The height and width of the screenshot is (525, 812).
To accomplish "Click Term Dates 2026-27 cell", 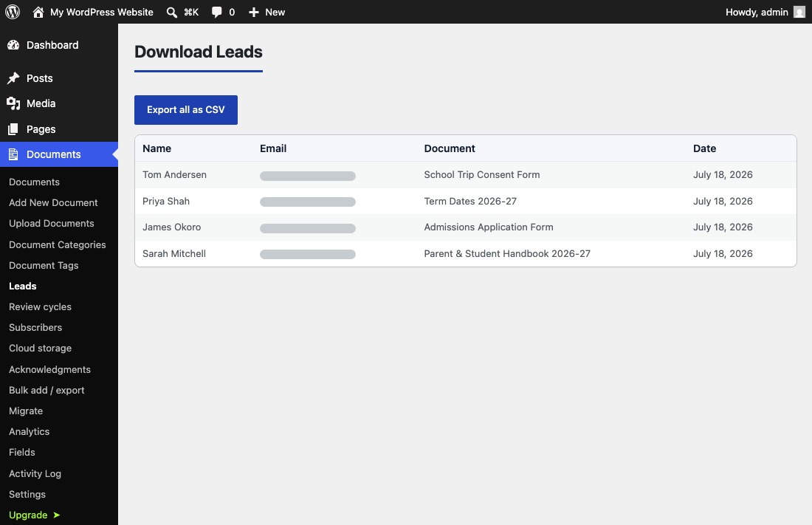I will [470, 201].
